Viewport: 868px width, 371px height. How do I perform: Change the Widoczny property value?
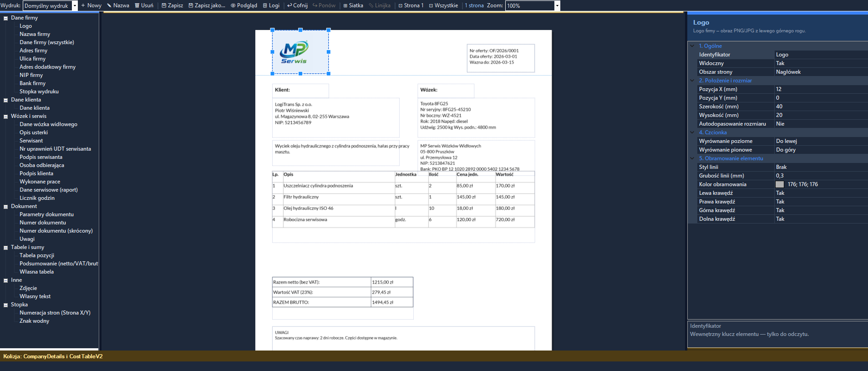pos(821,63)
